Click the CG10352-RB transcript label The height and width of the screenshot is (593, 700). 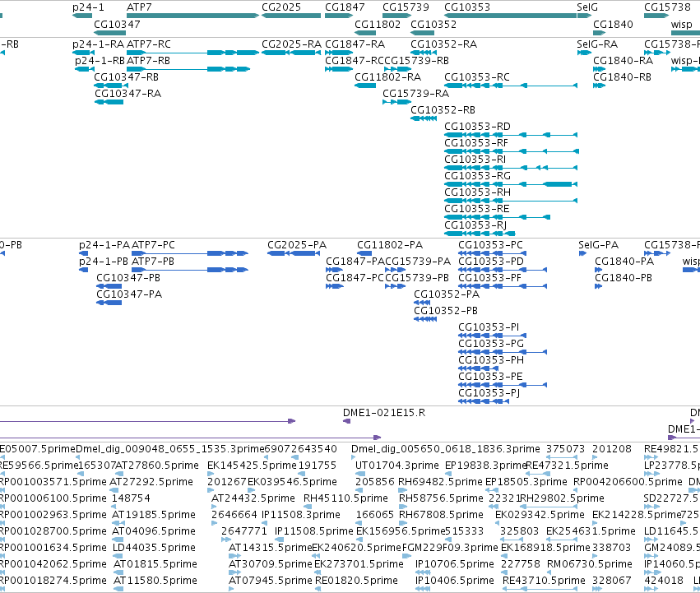coord(443,110)
